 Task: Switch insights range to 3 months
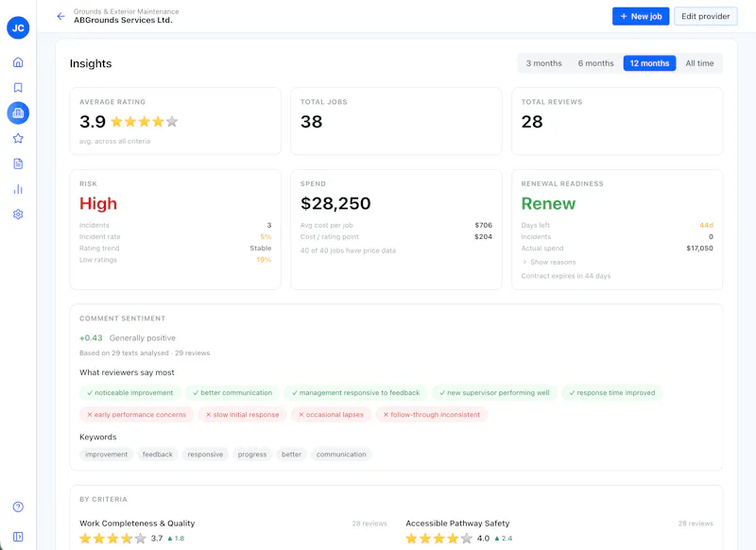point(544,63)
